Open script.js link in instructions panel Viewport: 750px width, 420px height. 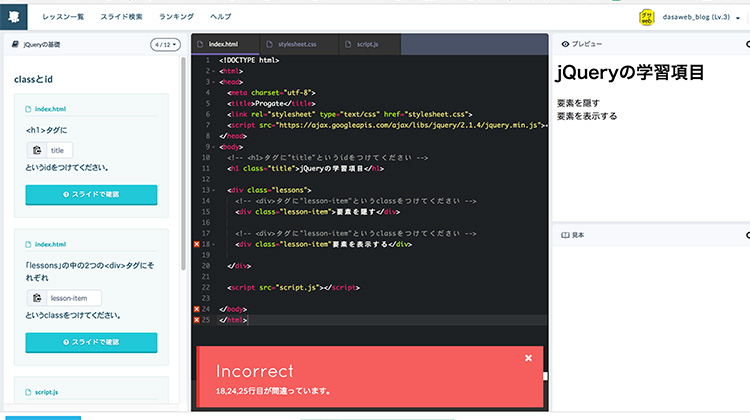(x=46, y=392)
